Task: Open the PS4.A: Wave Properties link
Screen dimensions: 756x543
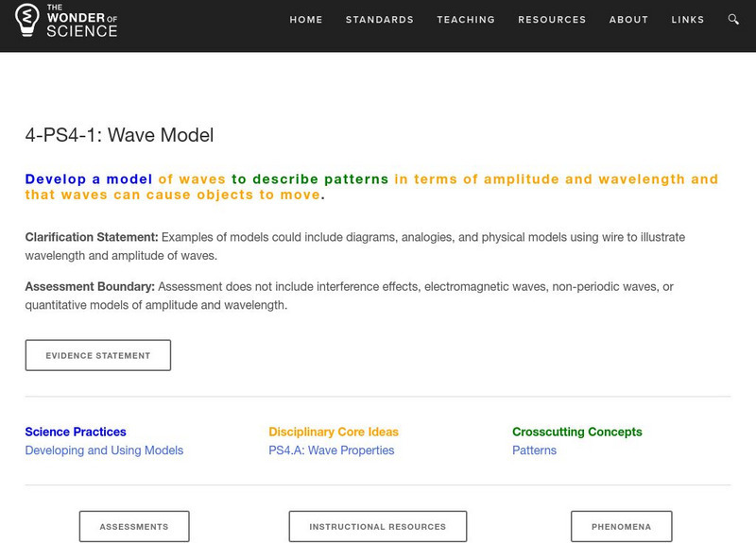Action: click(331, 450)
